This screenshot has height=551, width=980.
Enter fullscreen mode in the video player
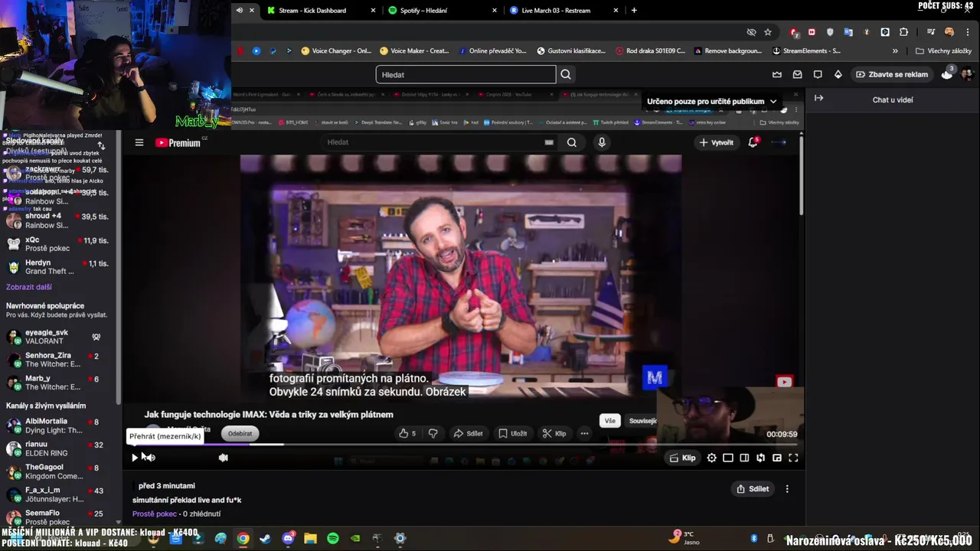pos(793,458)
